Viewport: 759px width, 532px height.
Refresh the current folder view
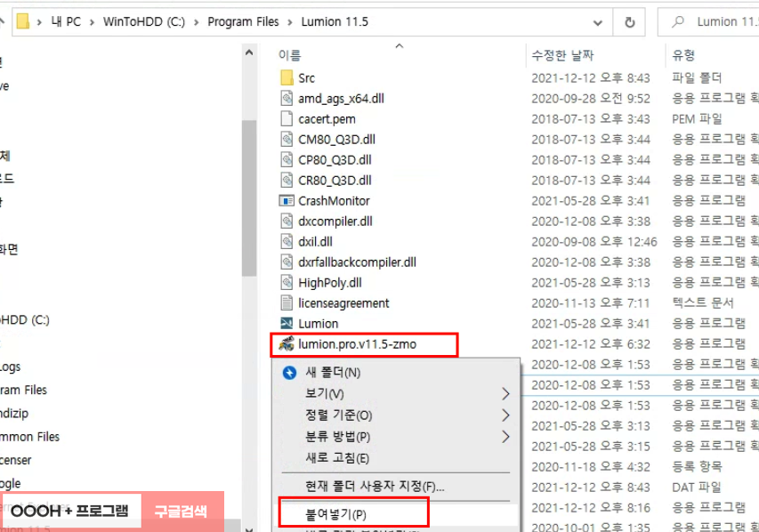(629, 22)
